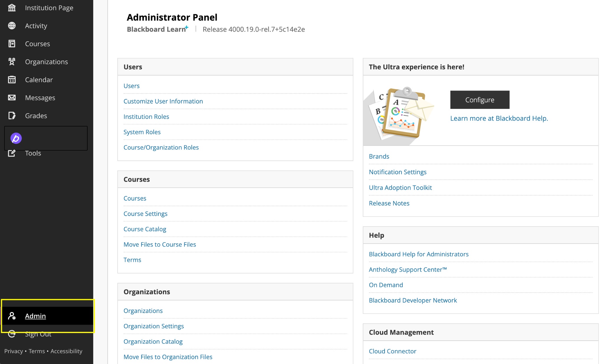The height and width of the screenshot is (364, 604).
Task: Click the Accessibility footer link
Action: (66, 351)
